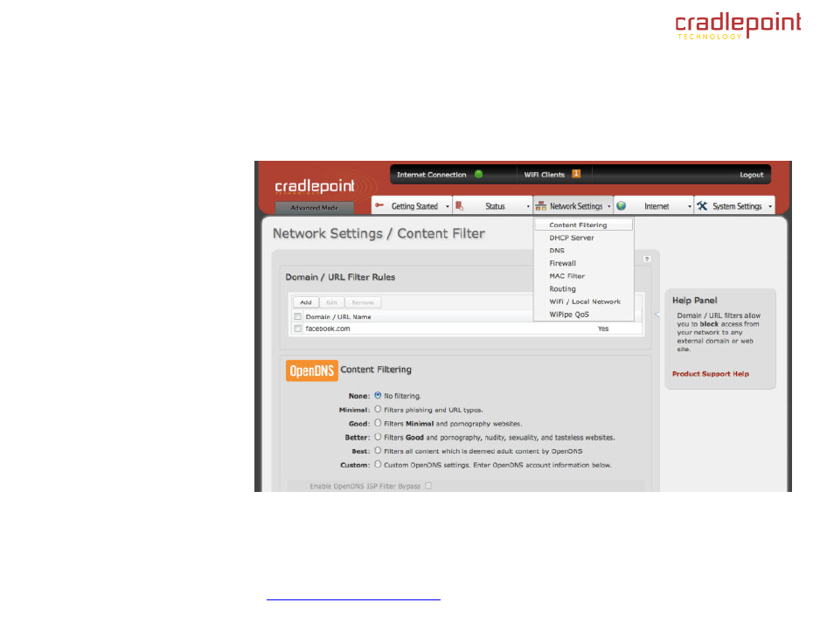Select the Minimal filtering radio button
This screenshot has width=834, height=644.
[378, 409]
